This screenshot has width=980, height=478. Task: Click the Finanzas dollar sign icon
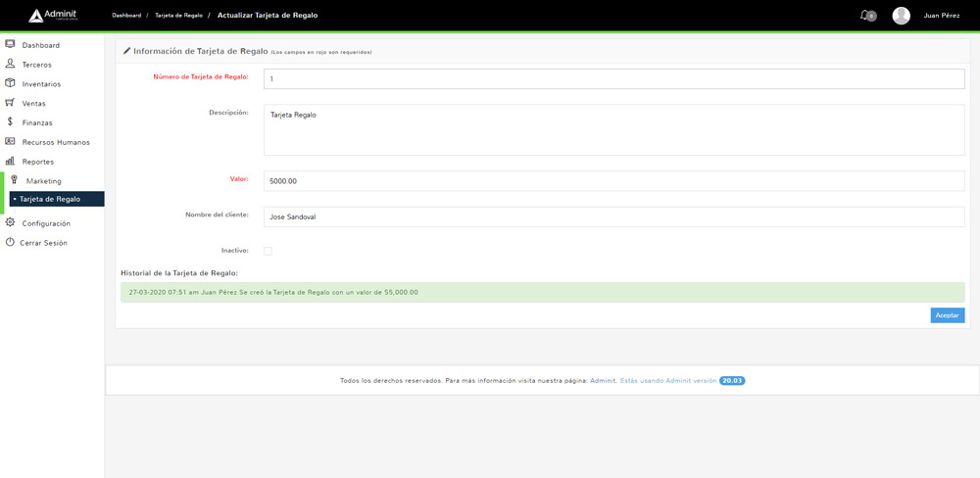click(10, 122)
